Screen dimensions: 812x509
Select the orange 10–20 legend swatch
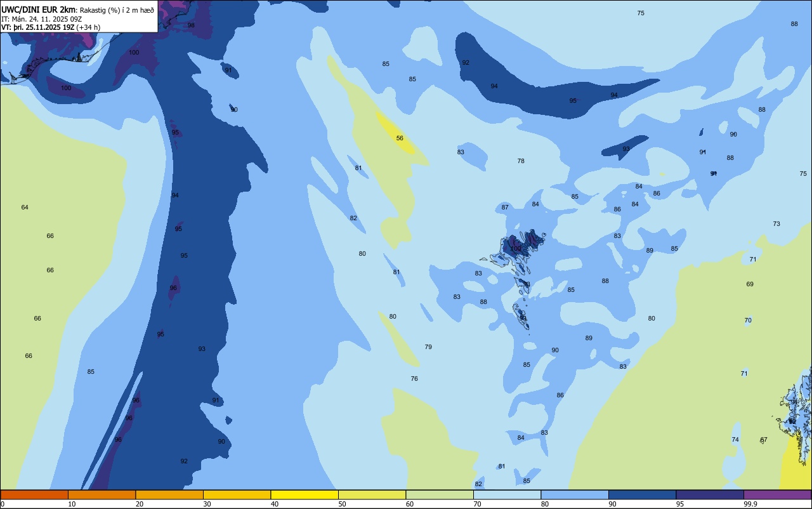pyautogui.click(x=101, y=494)
